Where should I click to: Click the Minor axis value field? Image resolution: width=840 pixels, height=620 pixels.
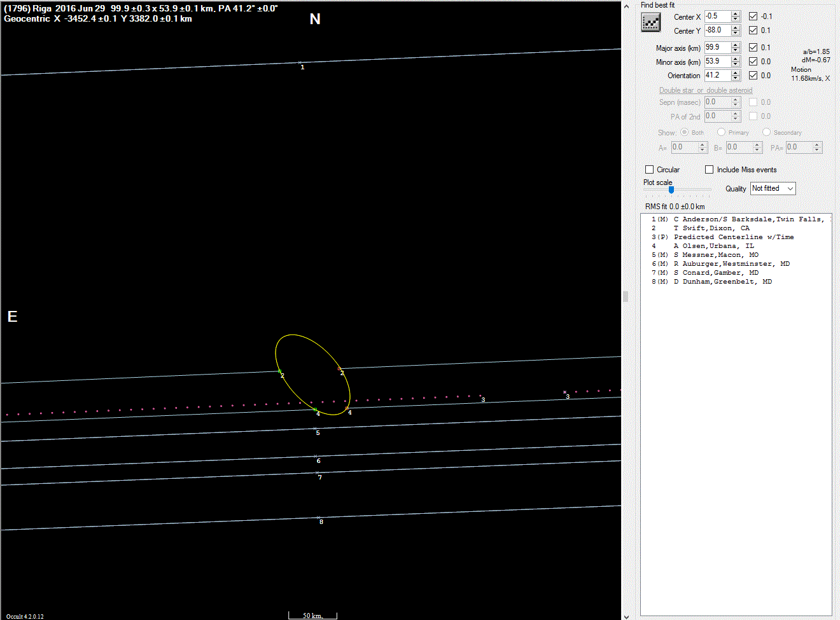(x=717, y=62)
